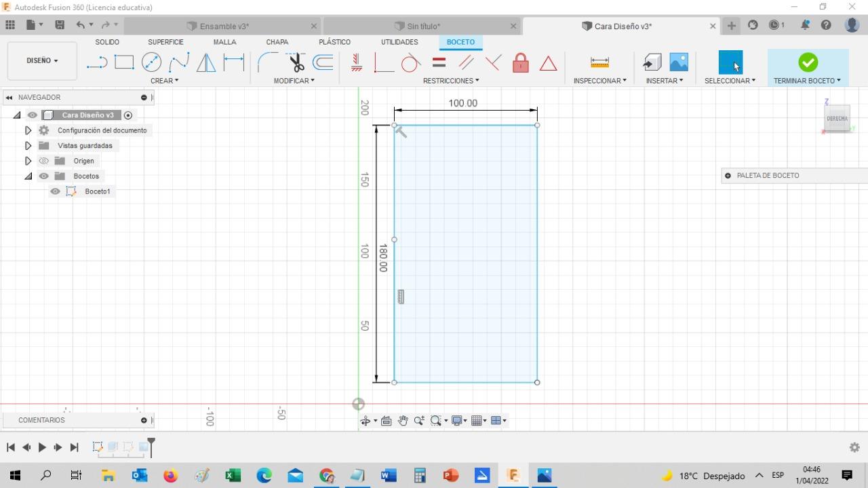The image size is (868, 488).
Task: Switch to the UTILIDADES tab
Action: click(x=399, y=42)
